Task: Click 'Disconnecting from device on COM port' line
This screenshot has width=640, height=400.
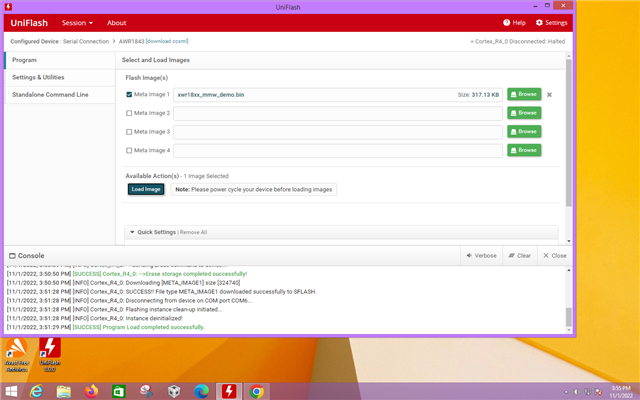Action: point(129,301)
